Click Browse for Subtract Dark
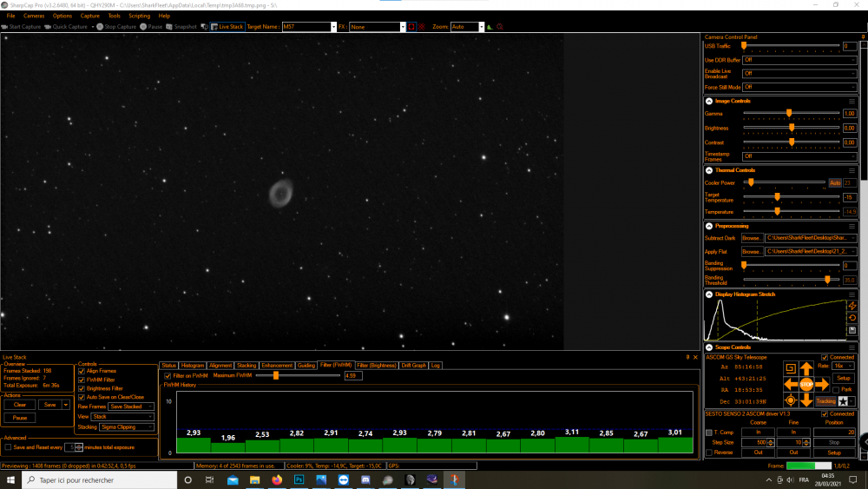 tap(751, 238)
